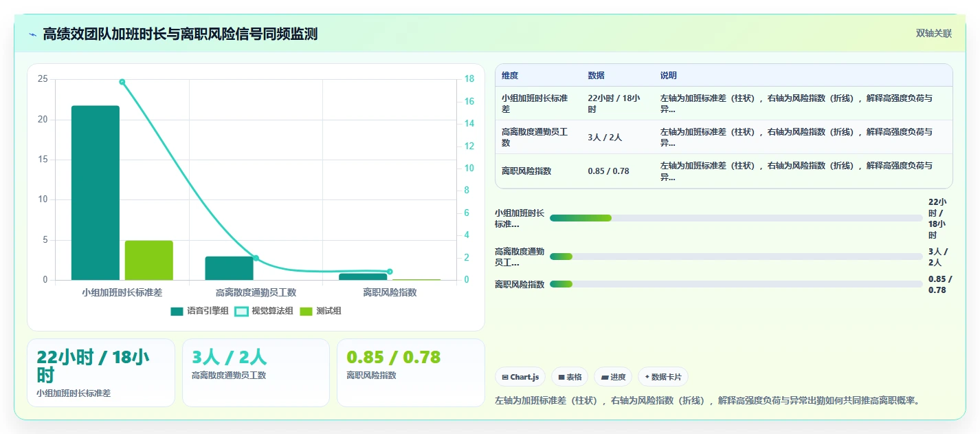Click the 维度 column header
The width and height of the screenshot is (980, 434).
[x=510, y=76]
